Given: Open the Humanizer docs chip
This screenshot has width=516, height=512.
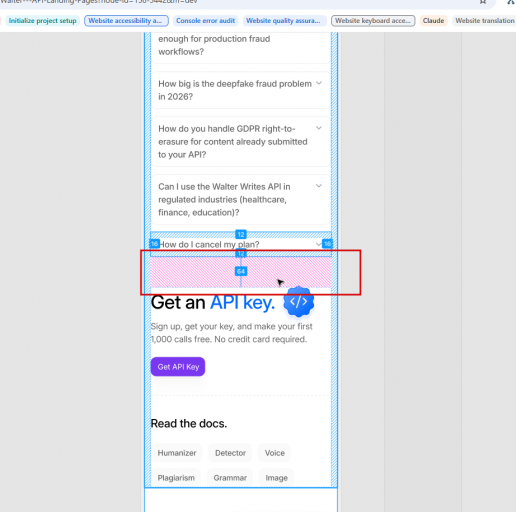Looking at the screenshot, I should coord(177,453).
